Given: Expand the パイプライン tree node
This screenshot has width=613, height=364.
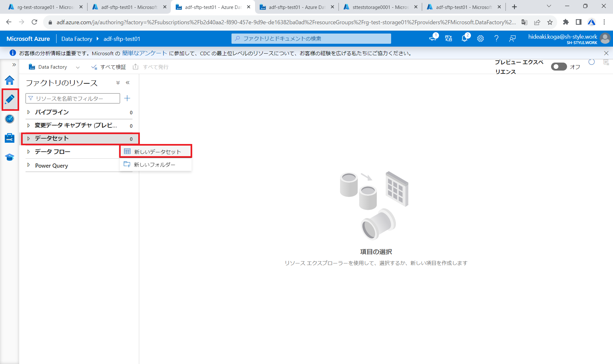Looking at the screenshot, I should point(28,112).
